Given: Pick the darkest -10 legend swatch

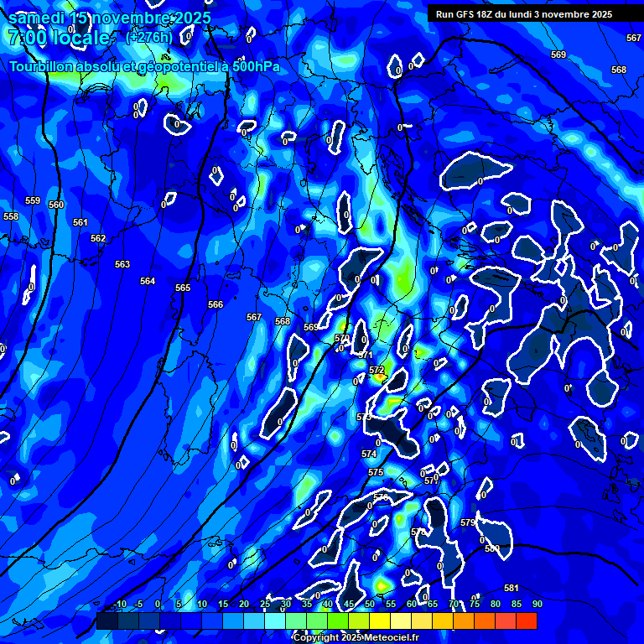Looking at the screenshot, I should pos(106,621).
